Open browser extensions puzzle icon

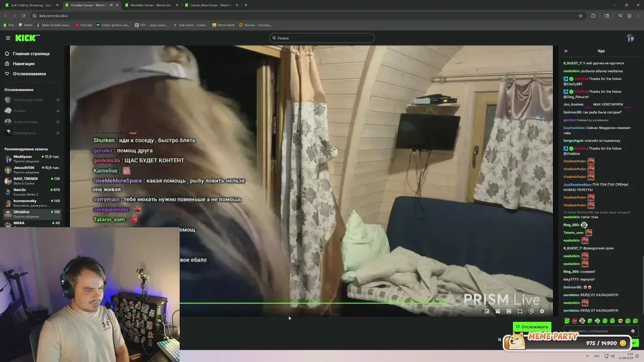coord(593,16)
